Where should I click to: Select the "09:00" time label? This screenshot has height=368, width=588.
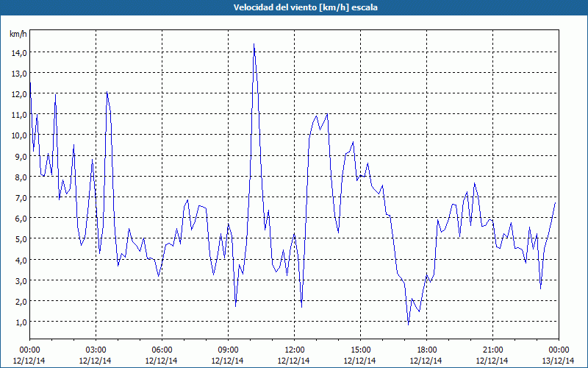(228, 350)
